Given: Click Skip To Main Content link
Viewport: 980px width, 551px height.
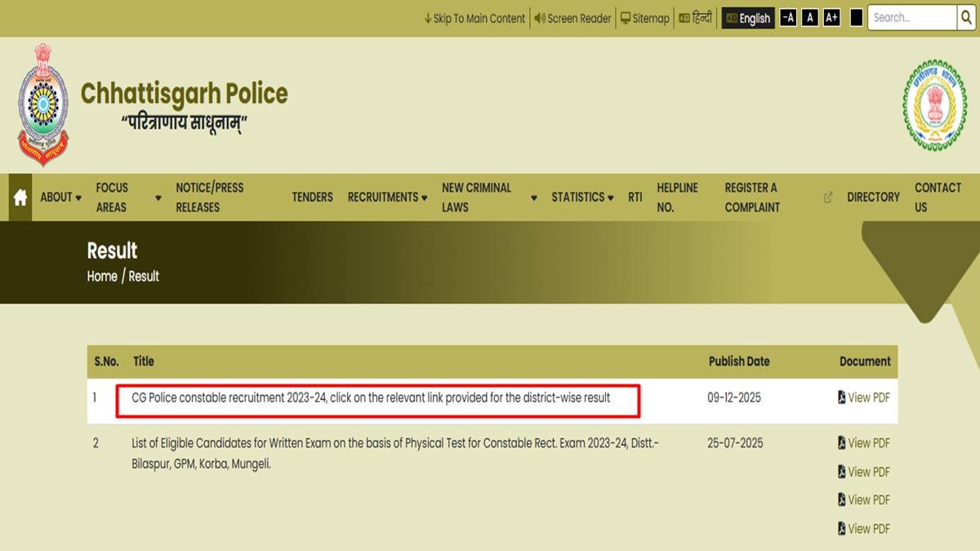Looking at the screenshot, I should [474, 18].
